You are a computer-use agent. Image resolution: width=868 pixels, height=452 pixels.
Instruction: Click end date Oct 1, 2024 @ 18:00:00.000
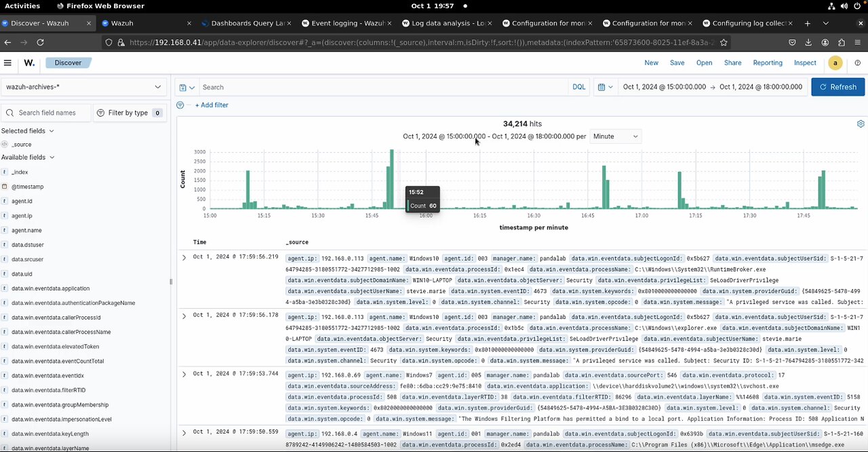point(761,87)
